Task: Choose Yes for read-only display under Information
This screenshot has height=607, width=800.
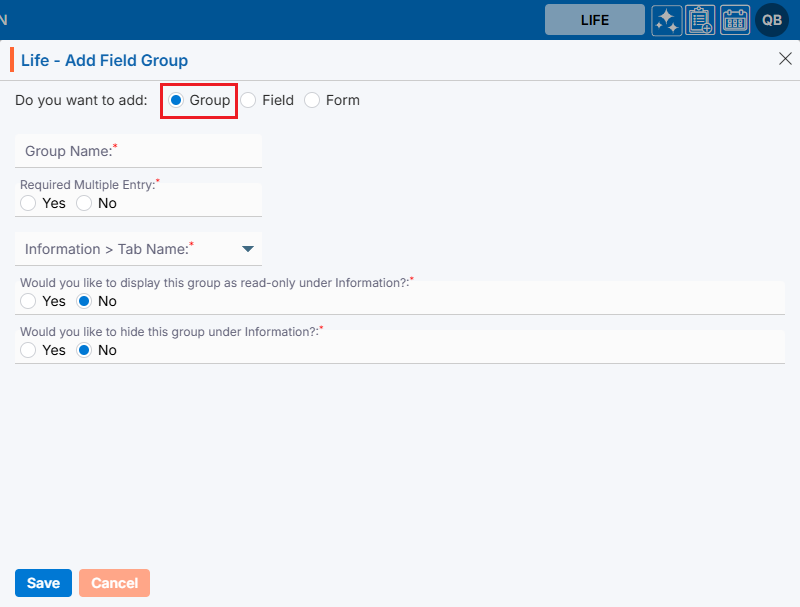Action: point(28,301)
